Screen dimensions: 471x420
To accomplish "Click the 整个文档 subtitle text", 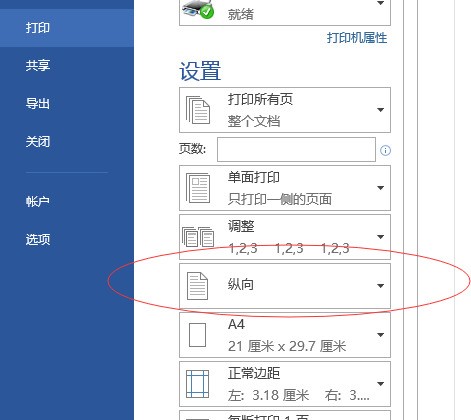I will coord(254,121).
